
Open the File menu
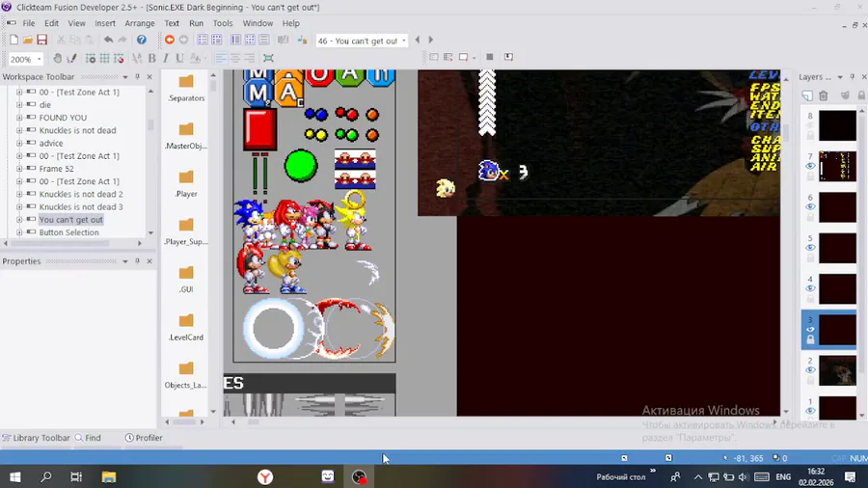pyautogui.click(x=29, y=23)
